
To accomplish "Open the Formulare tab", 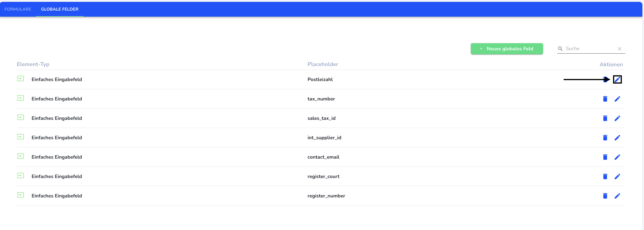I will (x=18, y=9).
